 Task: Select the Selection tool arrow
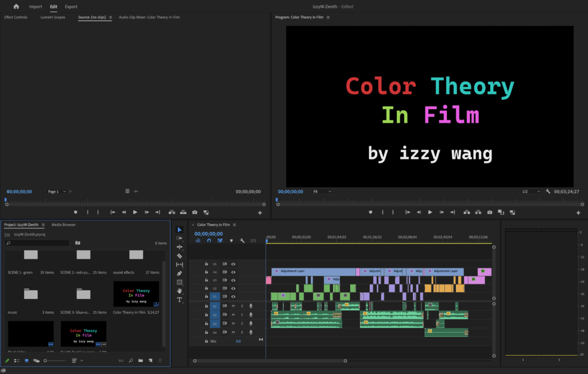coord(179,229)
